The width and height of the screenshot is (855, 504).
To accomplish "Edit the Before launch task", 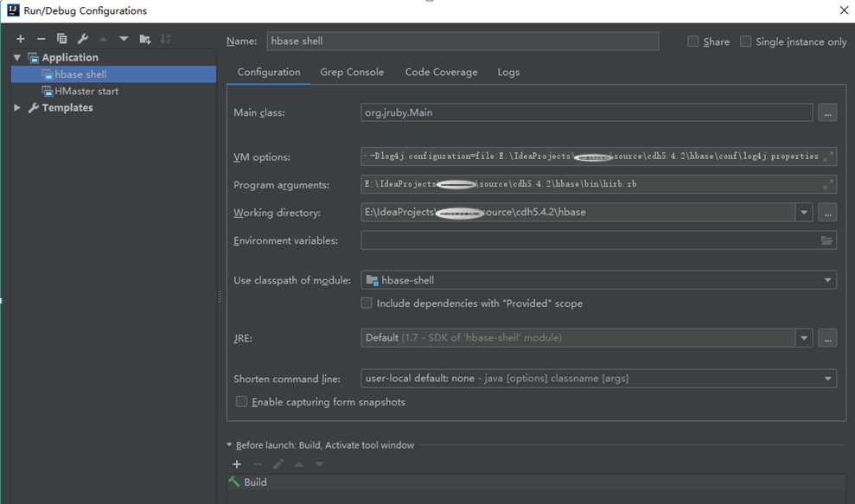I will pyautogui.click(x=278, y=464).
